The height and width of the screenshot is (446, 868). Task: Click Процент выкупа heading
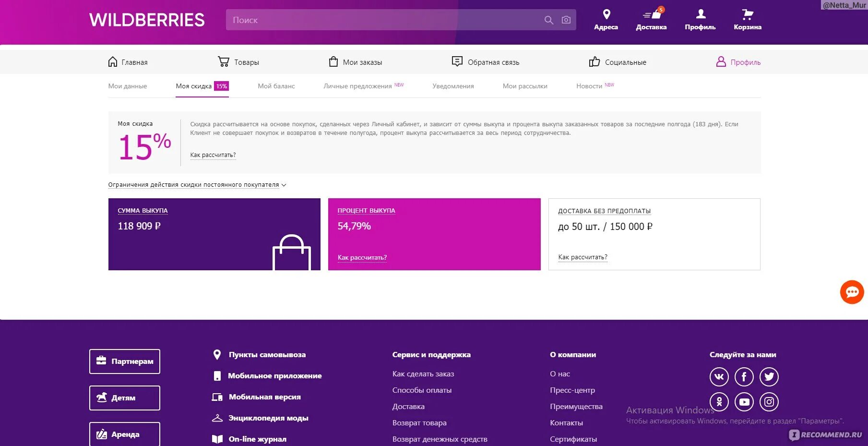366,211
